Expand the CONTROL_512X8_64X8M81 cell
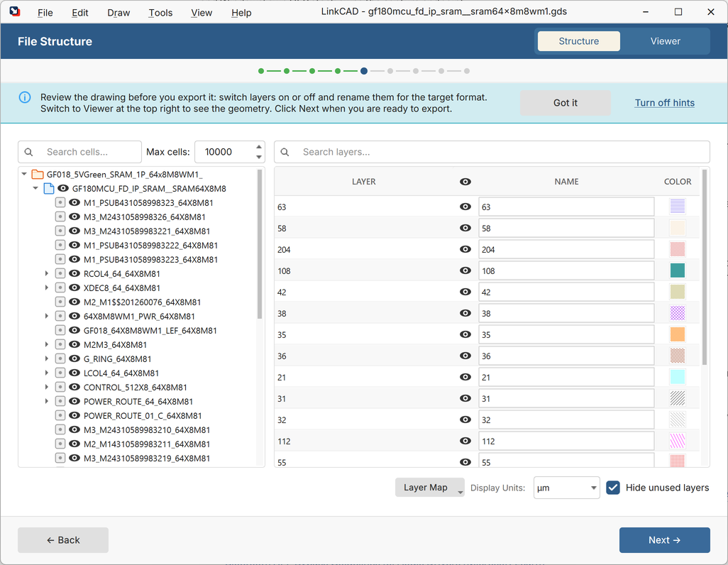Viewport: 728px width, 565px height. coord(46,387)
